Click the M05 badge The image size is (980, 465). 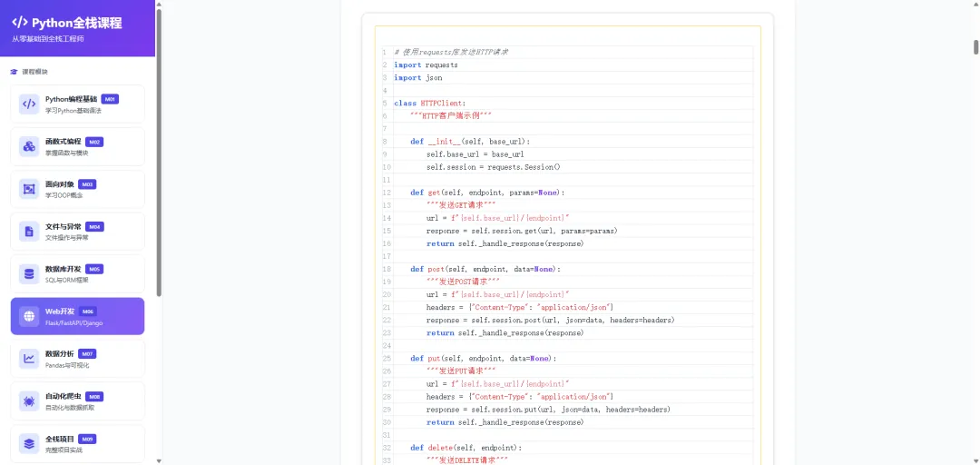tap(94, 269)
